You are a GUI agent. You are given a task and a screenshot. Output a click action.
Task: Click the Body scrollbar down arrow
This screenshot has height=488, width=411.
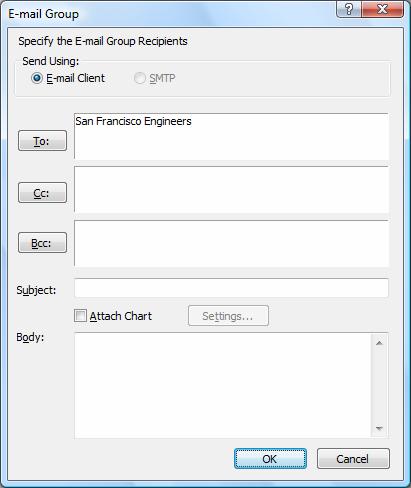[379, 428]
